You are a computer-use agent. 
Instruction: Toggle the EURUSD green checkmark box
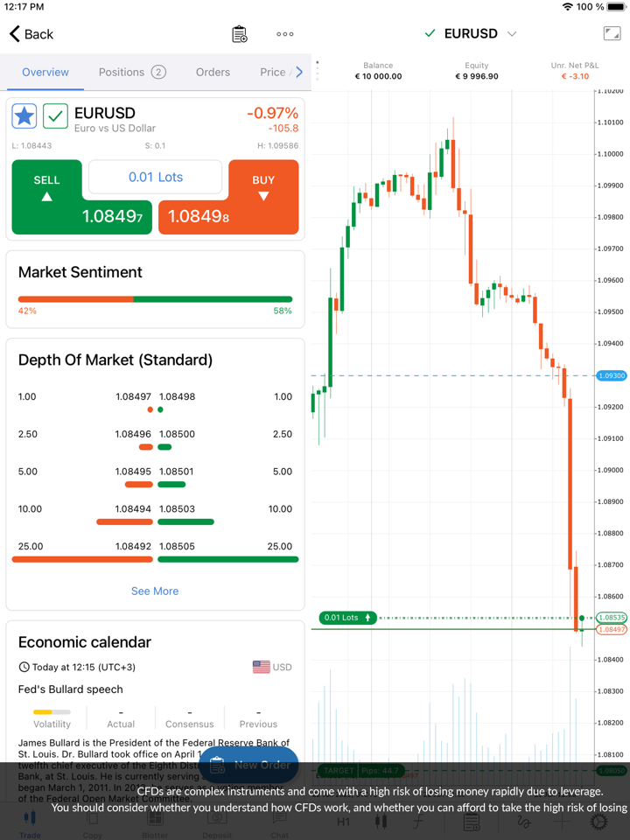point(55,115)
